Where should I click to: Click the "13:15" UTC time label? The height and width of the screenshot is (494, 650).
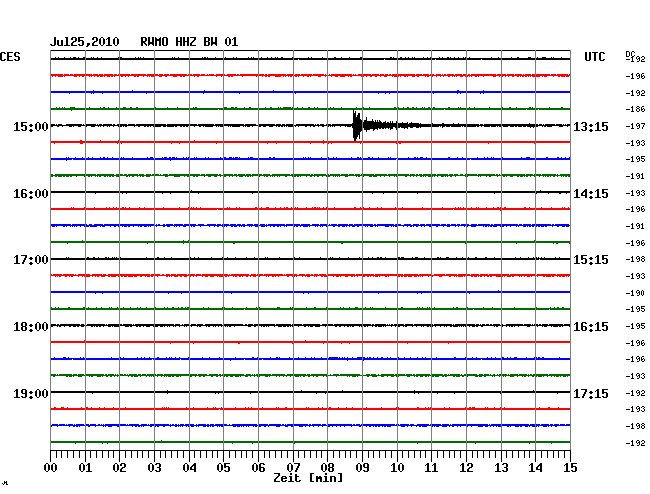(x=591, y=126)
